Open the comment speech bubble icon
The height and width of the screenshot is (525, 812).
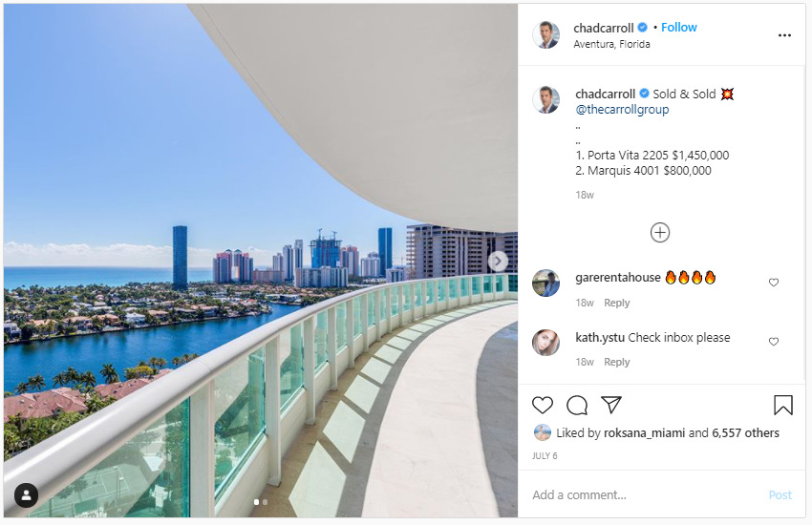(x=576, y=405)
